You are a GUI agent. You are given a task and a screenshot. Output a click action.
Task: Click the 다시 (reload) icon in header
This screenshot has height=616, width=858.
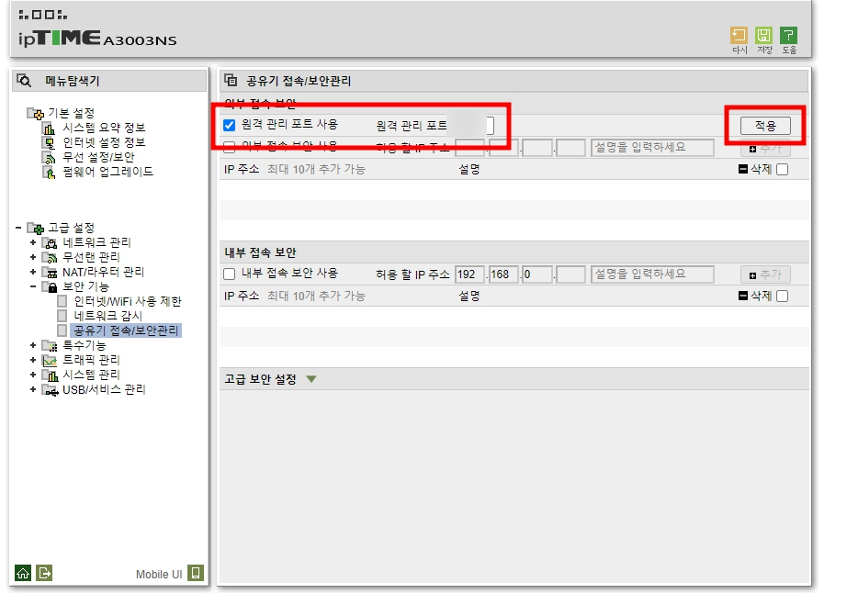[x=739, y=36]
